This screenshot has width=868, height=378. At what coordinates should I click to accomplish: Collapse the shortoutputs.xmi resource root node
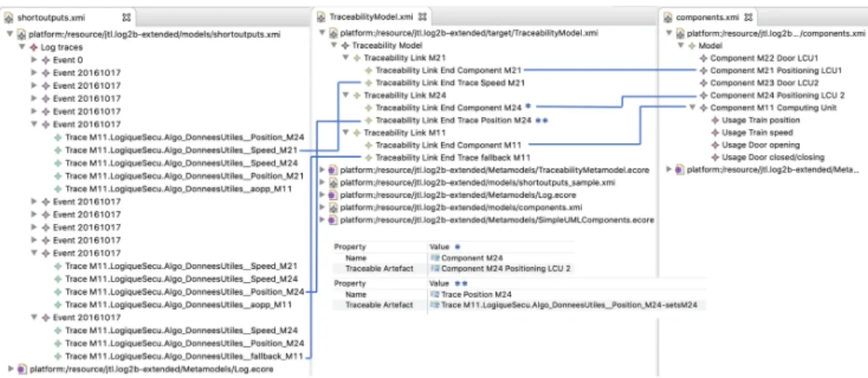click(10, 34)
